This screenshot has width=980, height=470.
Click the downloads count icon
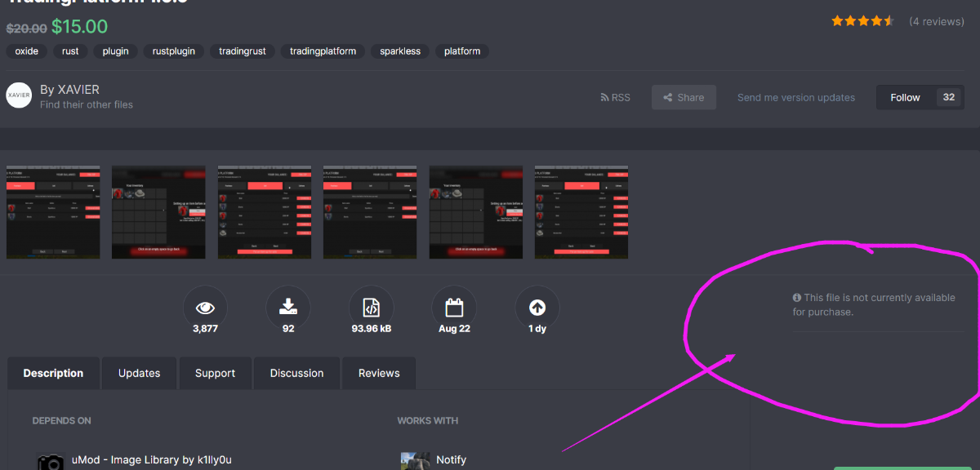pyautogui.click(x=288, y=308)
